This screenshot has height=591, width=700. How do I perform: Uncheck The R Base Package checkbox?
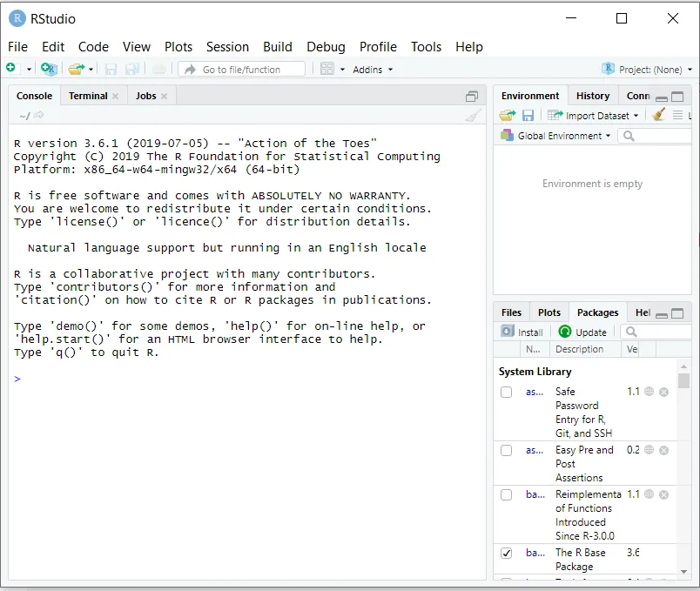click(507, 553)
